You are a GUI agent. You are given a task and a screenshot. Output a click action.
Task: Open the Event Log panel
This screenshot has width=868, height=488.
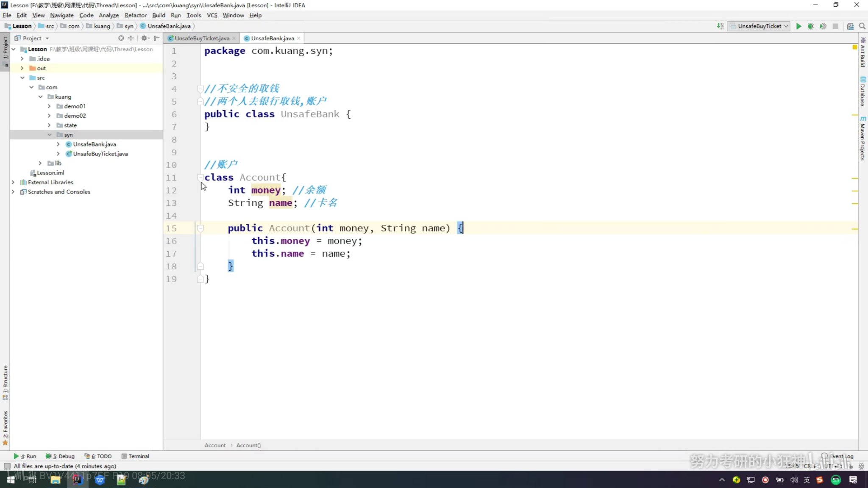tap(837, 456)
